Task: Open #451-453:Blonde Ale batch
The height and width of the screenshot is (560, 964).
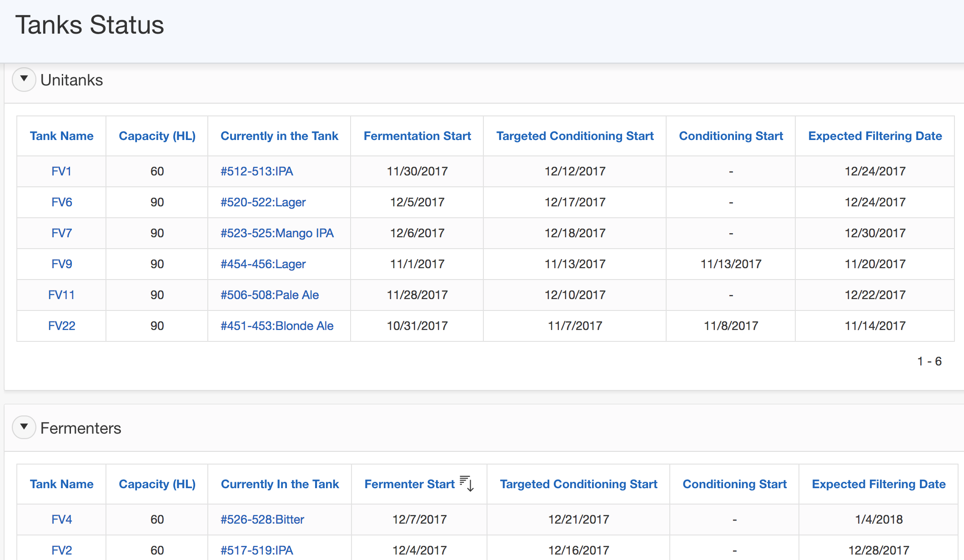Action: point(277,326)
